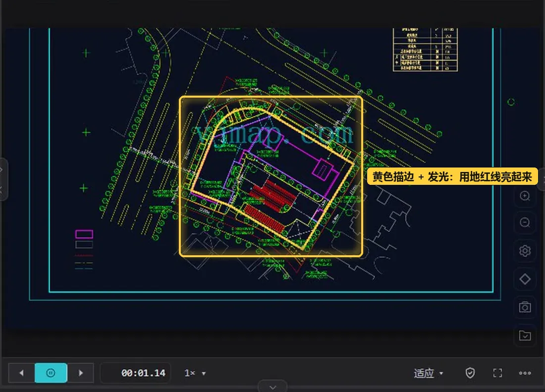The width and height of the screenshot is (545, 392).
Task: Click the shield checkmark icon
Action: coord(470,373)
